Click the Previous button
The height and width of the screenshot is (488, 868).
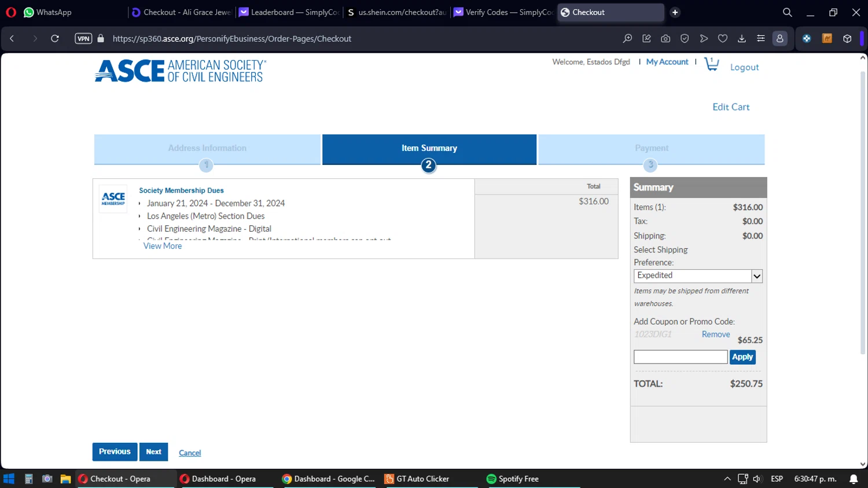click(115, 452)
